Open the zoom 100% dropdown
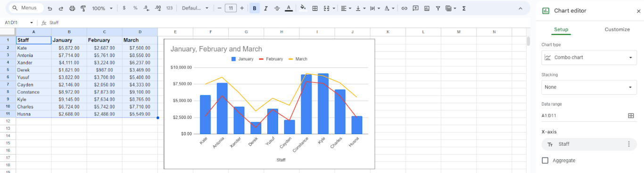The width and height of the screenshot is (644, 173). coord(102,8)
